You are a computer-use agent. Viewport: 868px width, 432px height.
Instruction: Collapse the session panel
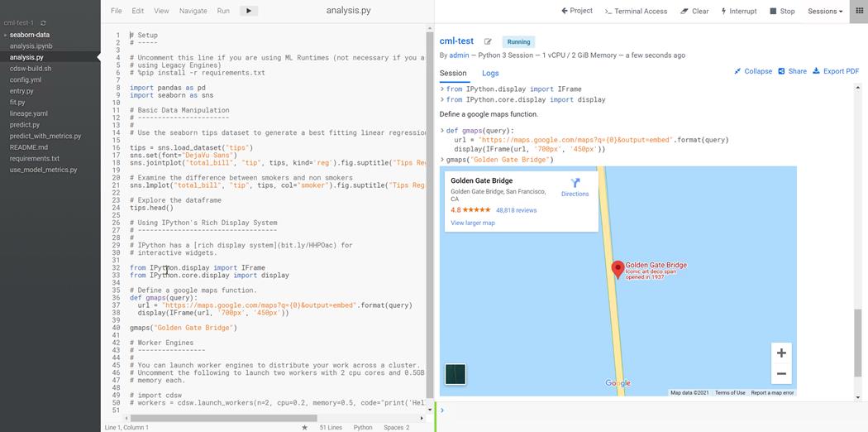753,71
